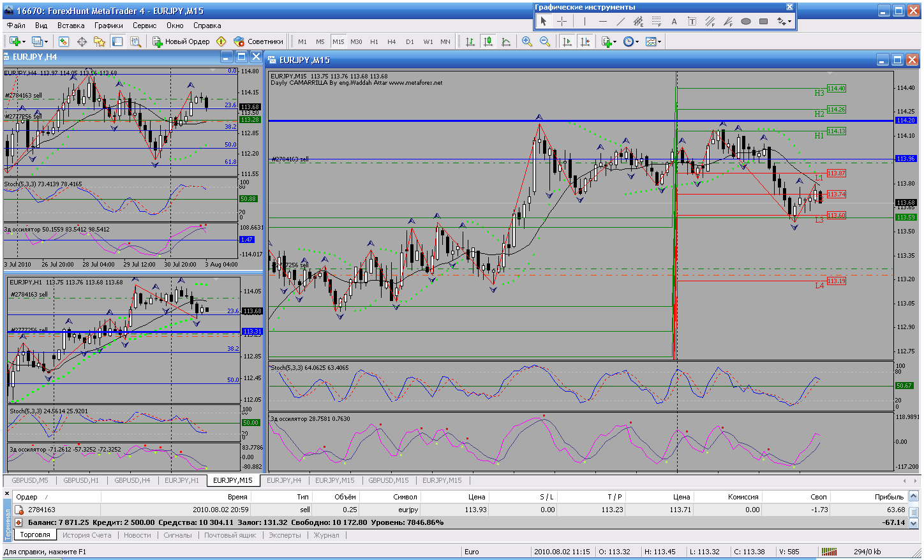Image resolution: width=924 pixels, height=560 pixels.
Task: Open the Новости terminal tab
Action: tap(137, 535)
